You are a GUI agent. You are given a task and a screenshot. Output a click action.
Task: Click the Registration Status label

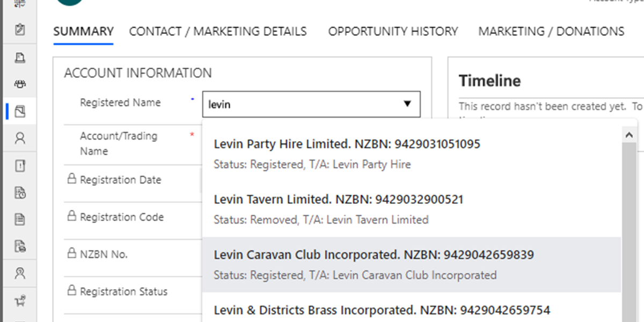(123, 291)
